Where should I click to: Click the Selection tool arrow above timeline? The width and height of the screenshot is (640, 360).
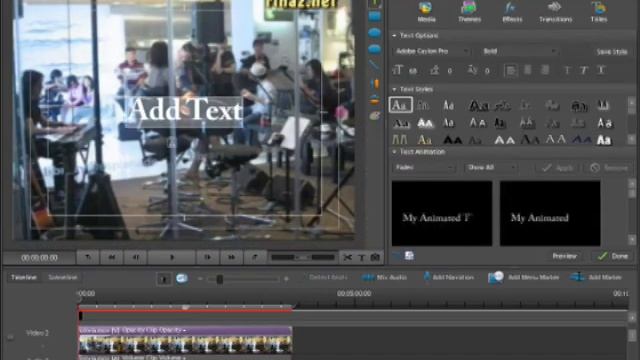(164, 279)
